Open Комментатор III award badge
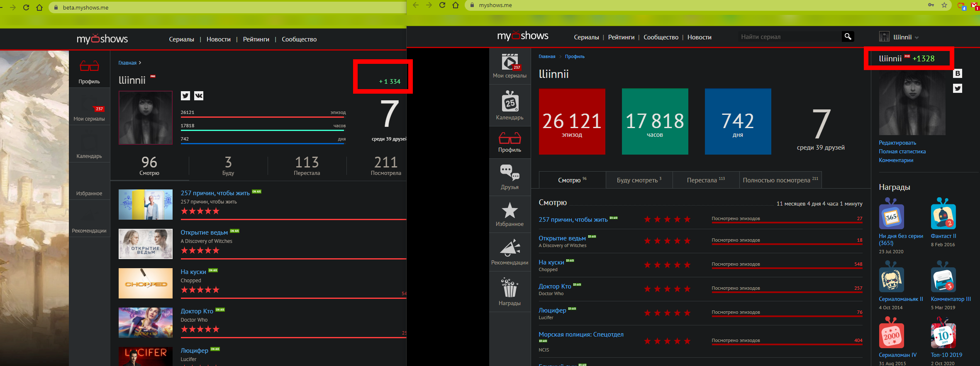980x366 pixels. click(943, 277)
